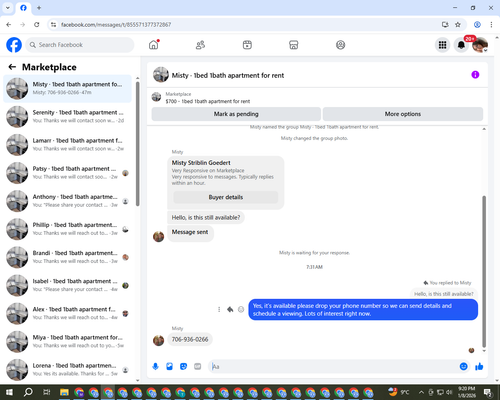Open the account profile picture menu
Image resolution: width=500 pixels, height=400 pixels.
pyautogui.click(x=480, y=45)
